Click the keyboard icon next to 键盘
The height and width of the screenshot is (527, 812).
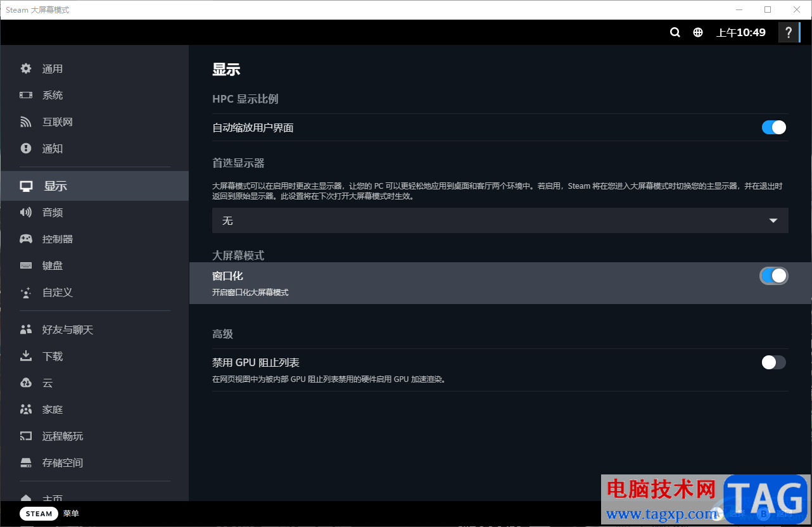pyautogui.click(x=26, y=265)
